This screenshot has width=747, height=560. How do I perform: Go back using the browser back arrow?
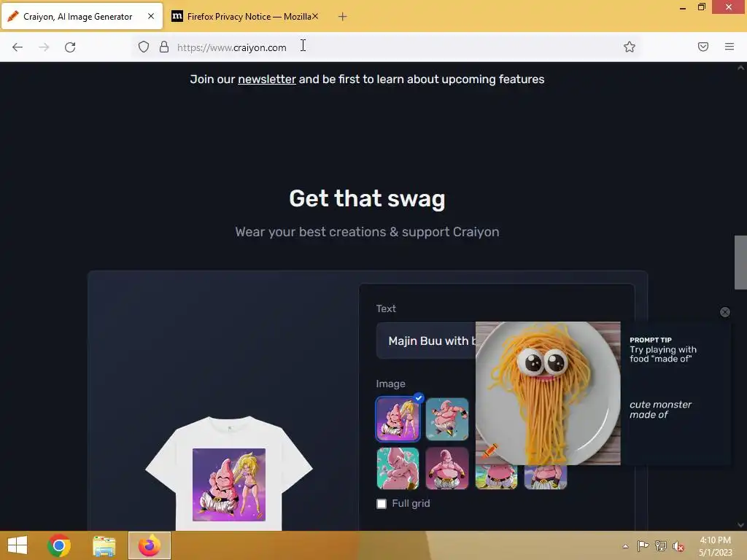coord(18,47)
